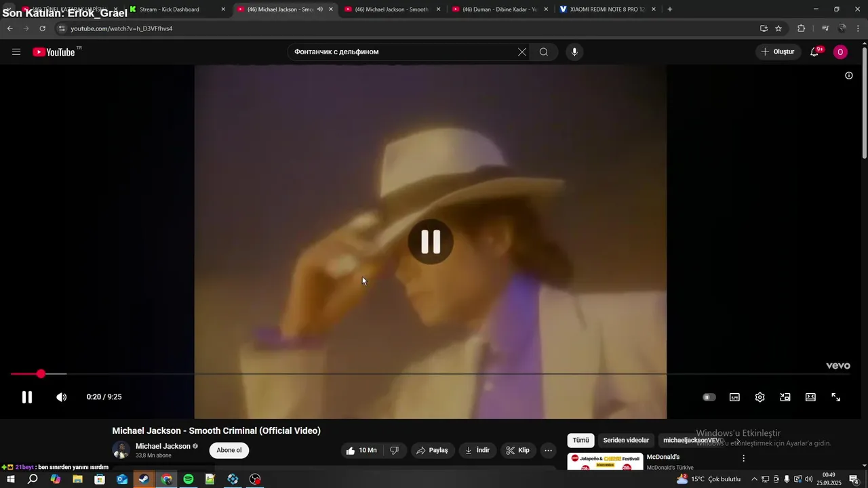
Task: Open the account avatar menu
Action: [840, 52]
